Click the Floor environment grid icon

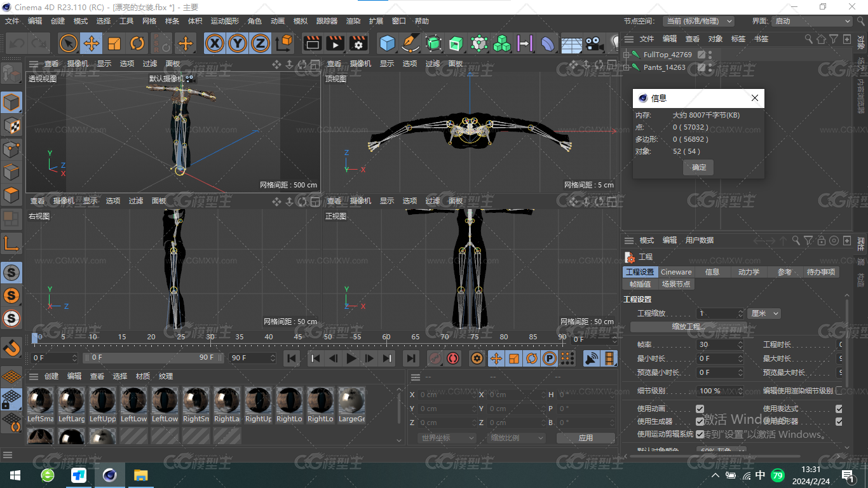[x=571, y=43]
